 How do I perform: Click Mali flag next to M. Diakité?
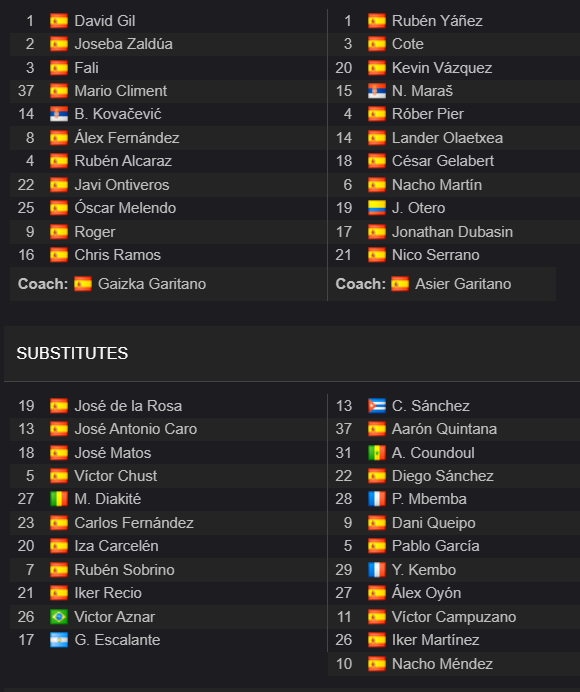[x=59, y=499]
